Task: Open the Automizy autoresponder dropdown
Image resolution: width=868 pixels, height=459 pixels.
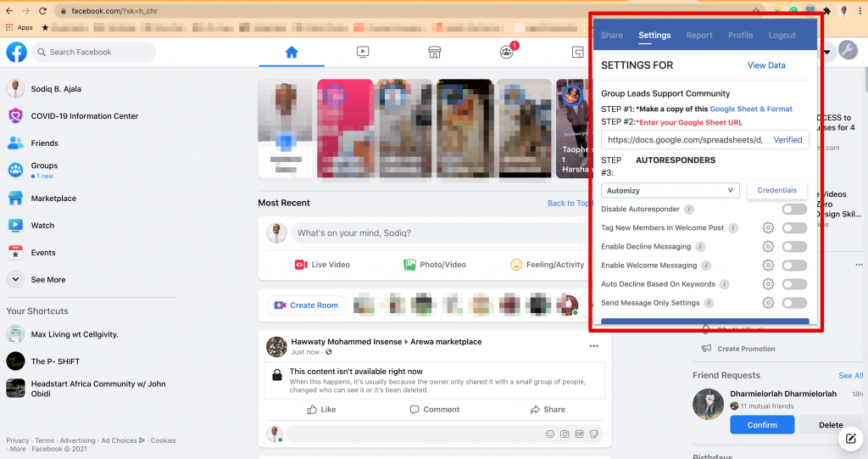Action: pyautogui.click(x=670, y=191)
